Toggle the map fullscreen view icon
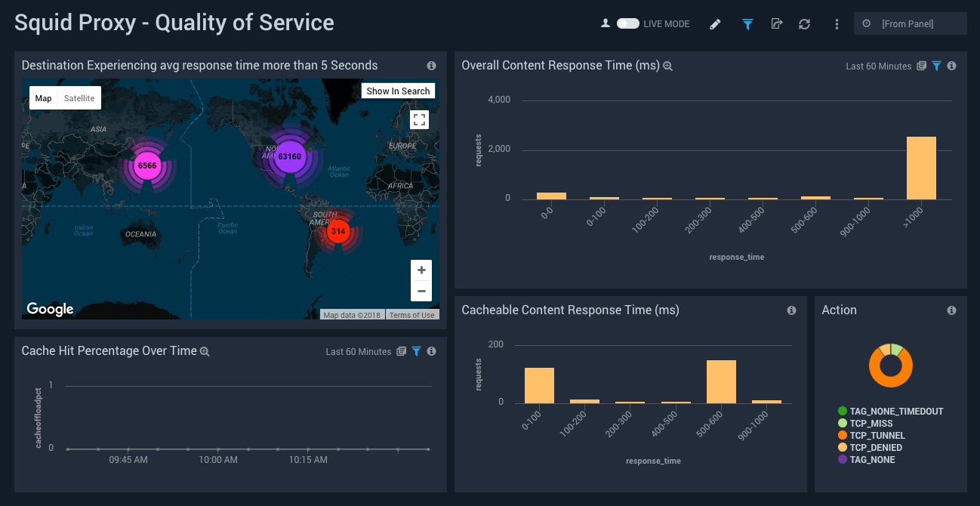This screenshot has width=980, height=506. [x=420, y=120]
